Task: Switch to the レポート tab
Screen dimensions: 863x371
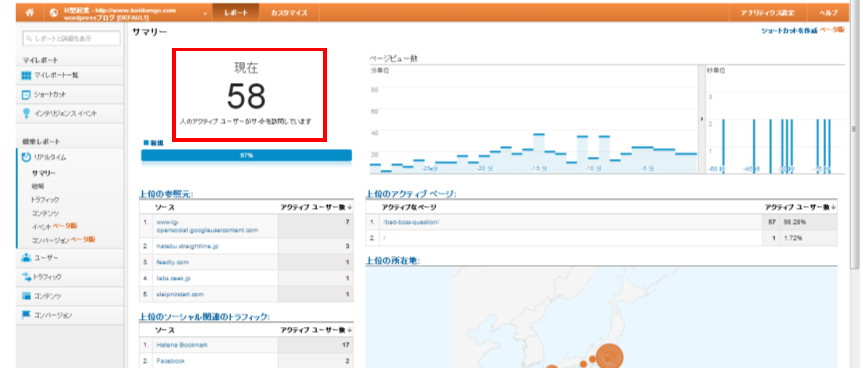Action: 236,12
